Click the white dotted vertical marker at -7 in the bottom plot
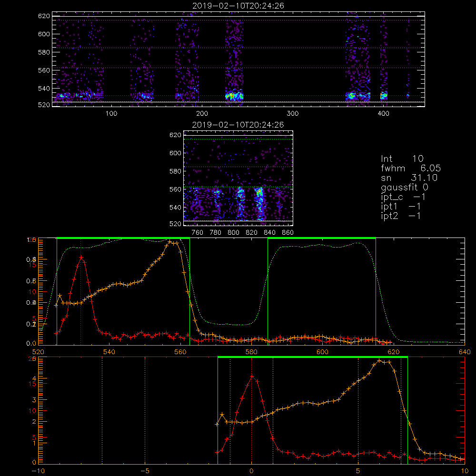 102,410
